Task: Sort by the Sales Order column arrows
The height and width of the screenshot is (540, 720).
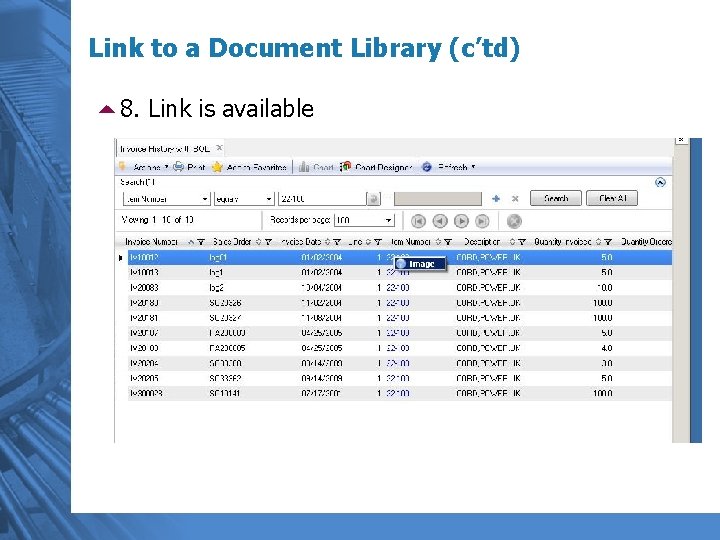Action: (x=259, y=242)
